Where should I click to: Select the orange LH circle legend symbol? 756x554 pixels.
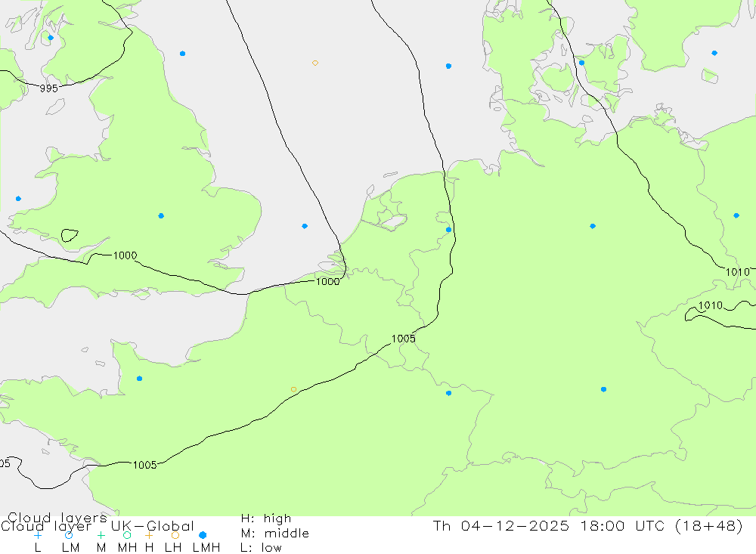175,535
